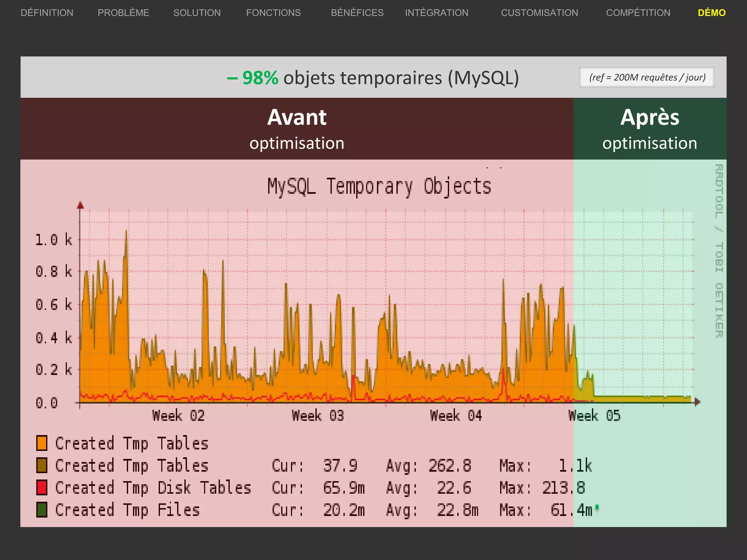The width and height of the screenshot is (747, 560).
Task: Select the COMPÉTITION tab
Action: (x=638, y=13)
